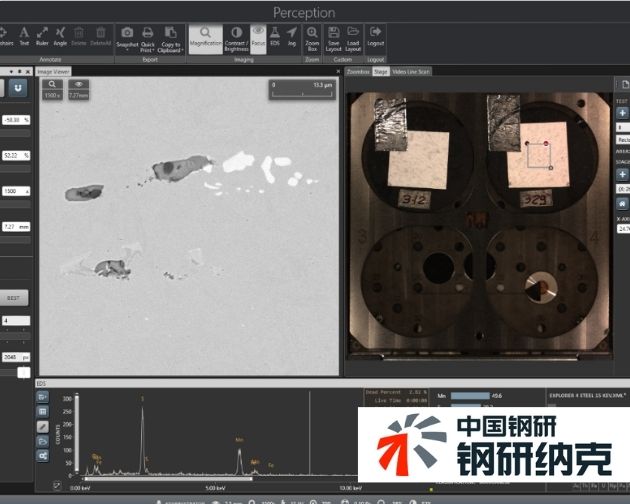Viewport: 630px width, 504px height.
Task: Select the Jog stage tool
Action: (292, 36)
